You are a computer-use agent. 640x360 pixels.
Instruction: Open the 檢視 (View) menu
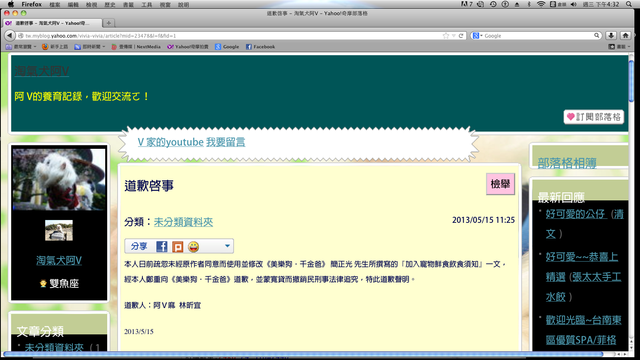[91, 4]
